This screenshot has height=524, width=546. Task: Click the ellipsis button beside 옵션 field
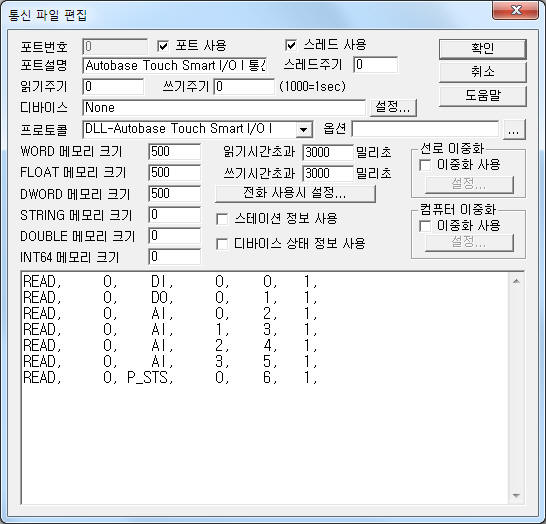pos(514,130)
